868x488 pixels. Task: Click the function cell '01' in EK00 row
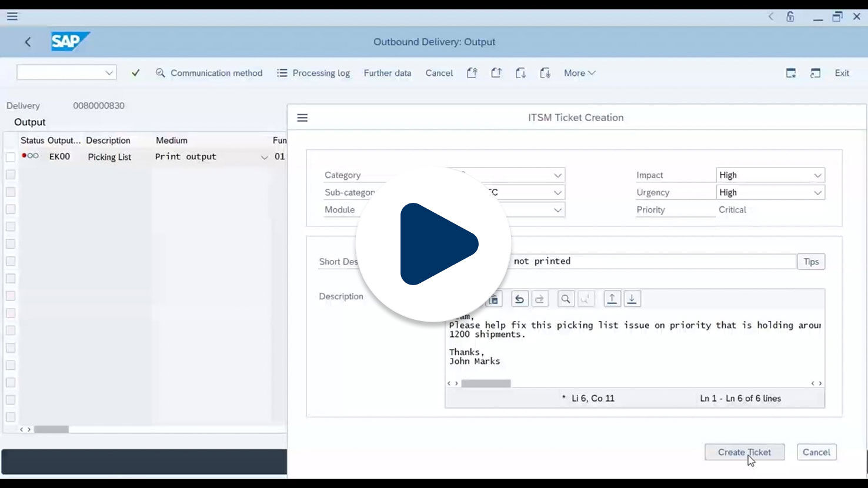[280, 156]
